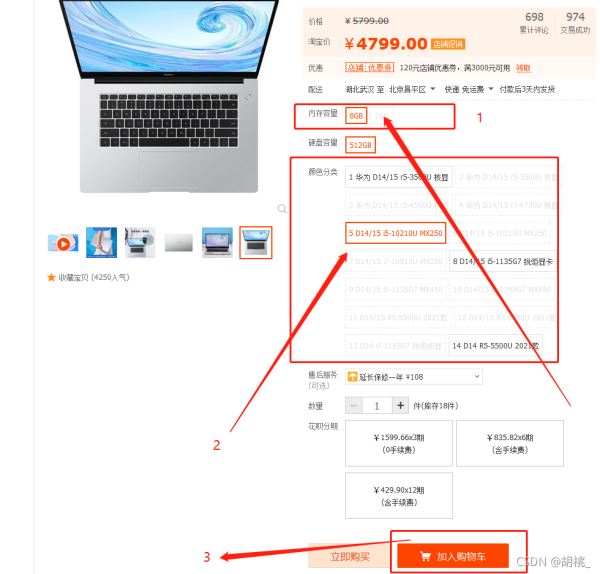Choose option 5 D14/15 i5-10210U MX250
The height and width of the screenshot is (574, 600).
(396, 233)
